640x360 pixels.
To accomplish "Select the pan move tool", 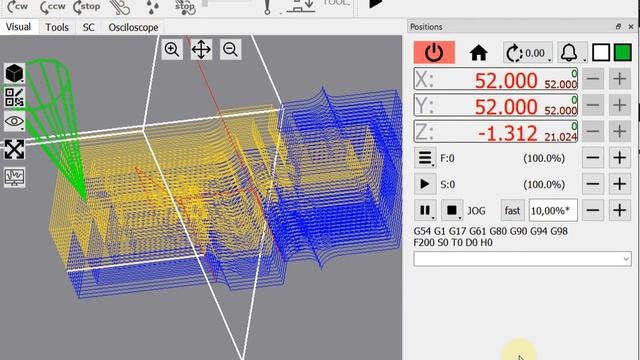I will [201, 50].
